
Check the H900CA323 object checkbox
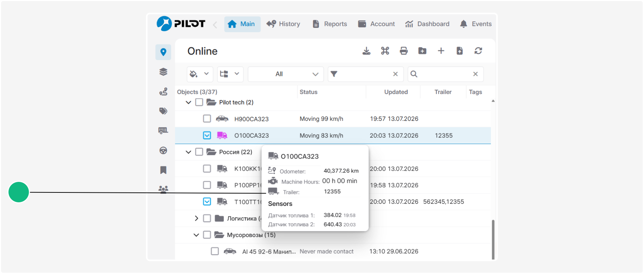click(x=207, y=119)
